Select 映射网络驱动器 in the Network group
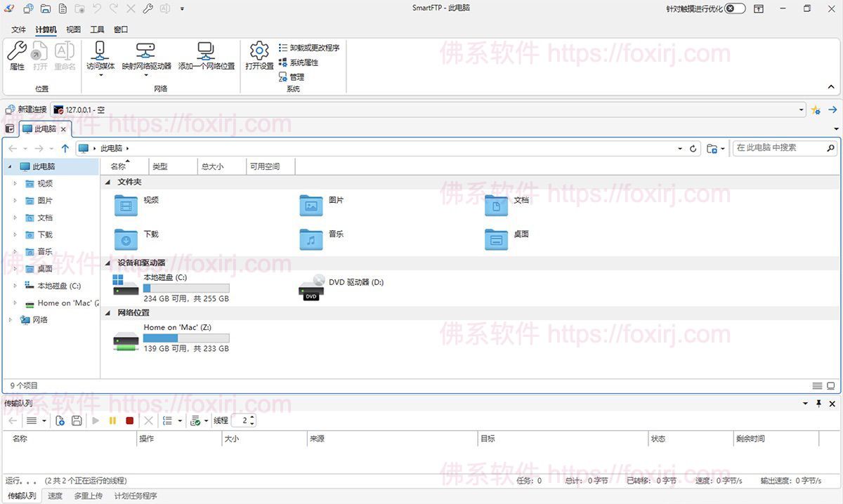Image resolution: width=843 pixels, height=504 pixels. [145, 55]
